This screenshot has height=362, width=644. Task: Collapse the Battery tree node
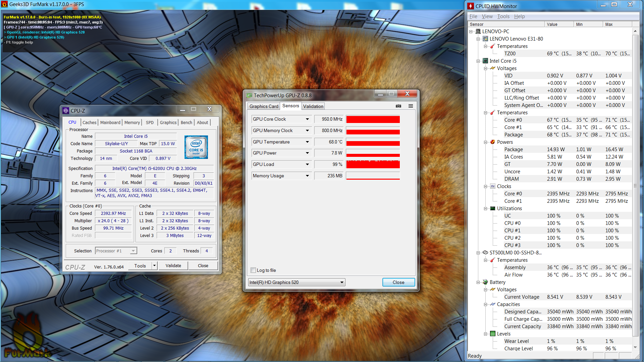coord(478,282)
